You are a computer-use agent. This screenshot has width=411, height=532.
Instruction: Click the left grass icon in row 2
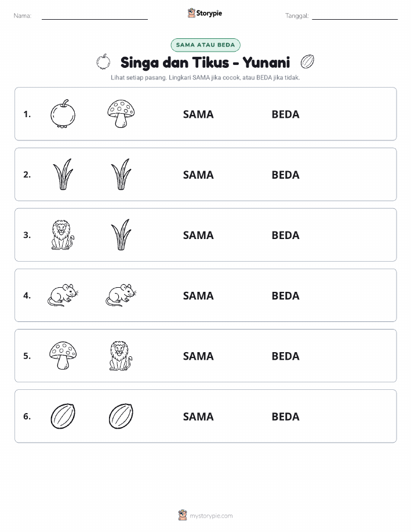63,175
